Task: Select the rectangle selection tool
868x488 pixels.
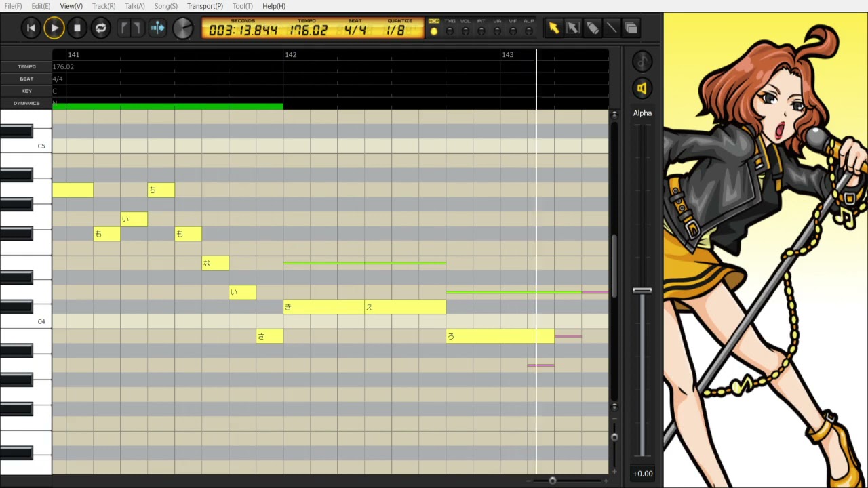Action: 573,28
